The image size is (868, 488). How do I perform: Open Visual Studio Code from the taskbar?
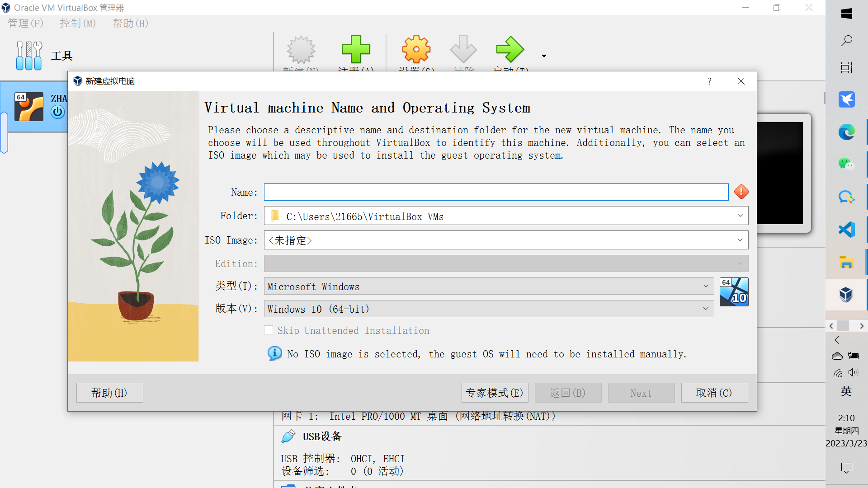846,230
